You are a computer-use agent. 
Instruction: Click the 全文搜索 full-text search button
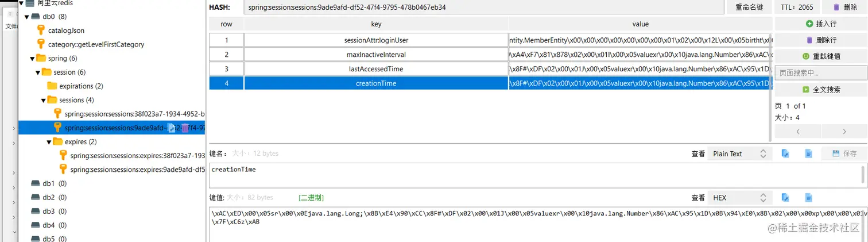coord(821,90)
